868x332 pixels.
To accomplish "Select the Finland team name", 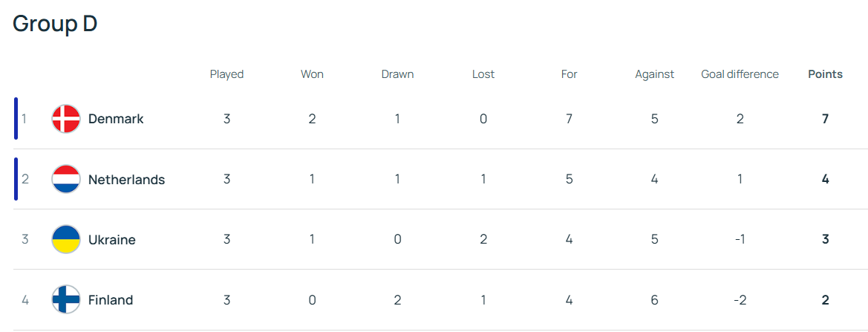I will (111, 300).
